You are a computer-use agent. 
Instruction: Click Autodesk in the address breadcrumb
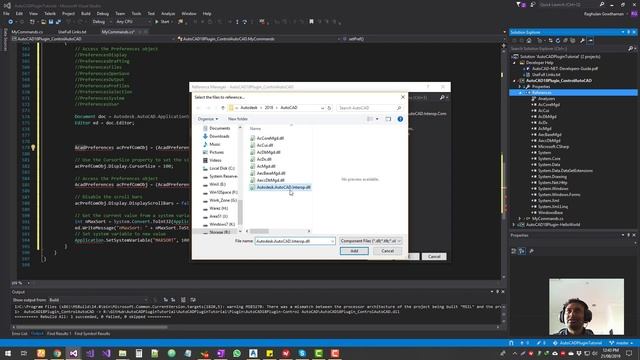(x=249, y=108)
